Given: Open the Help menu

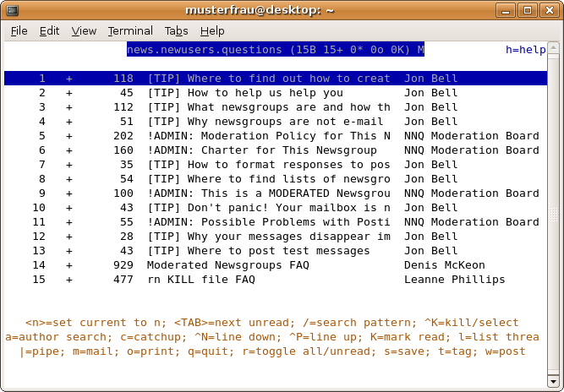Looking at the screenshot, I should coord(212,31).
